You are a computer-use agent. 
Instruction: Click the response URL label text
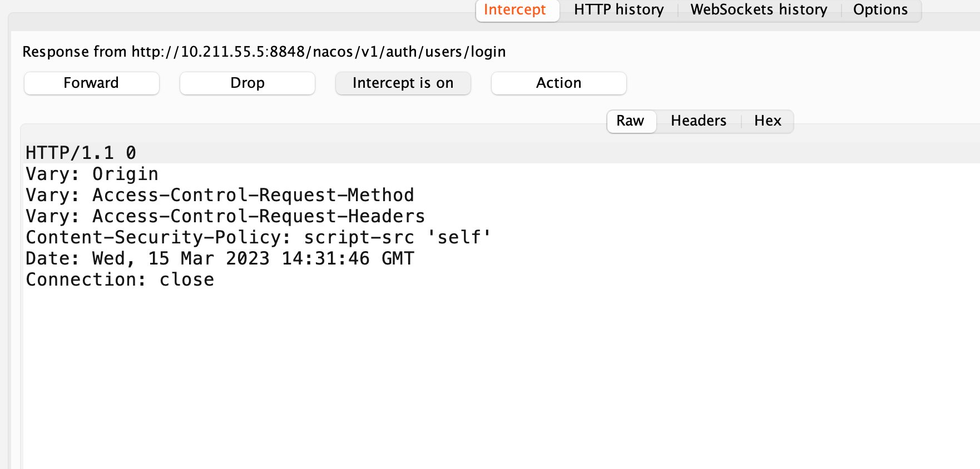264,52
